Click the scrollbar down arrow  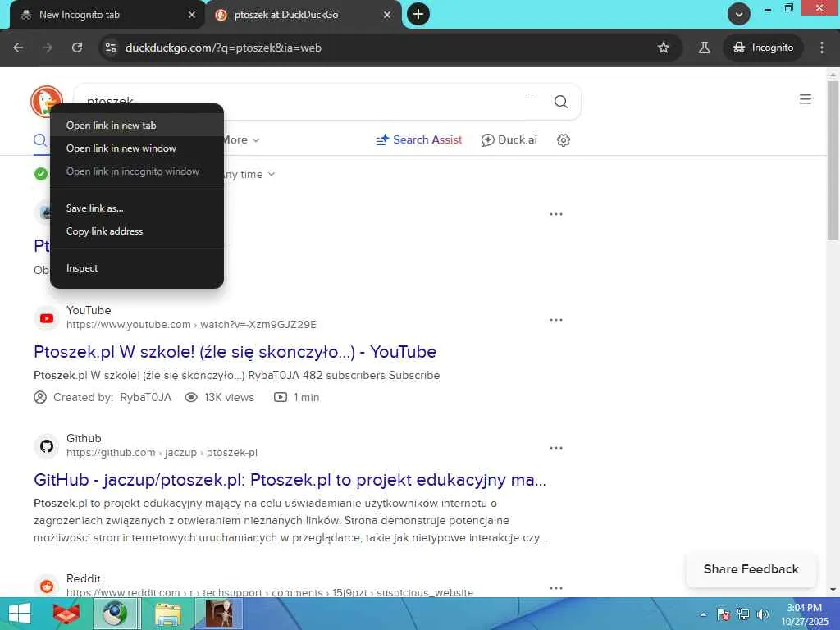[833, 590]
